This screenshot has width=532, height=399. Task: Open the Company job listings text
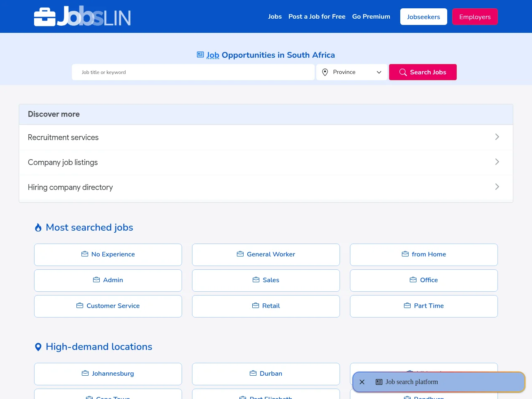tap(63, 163)
